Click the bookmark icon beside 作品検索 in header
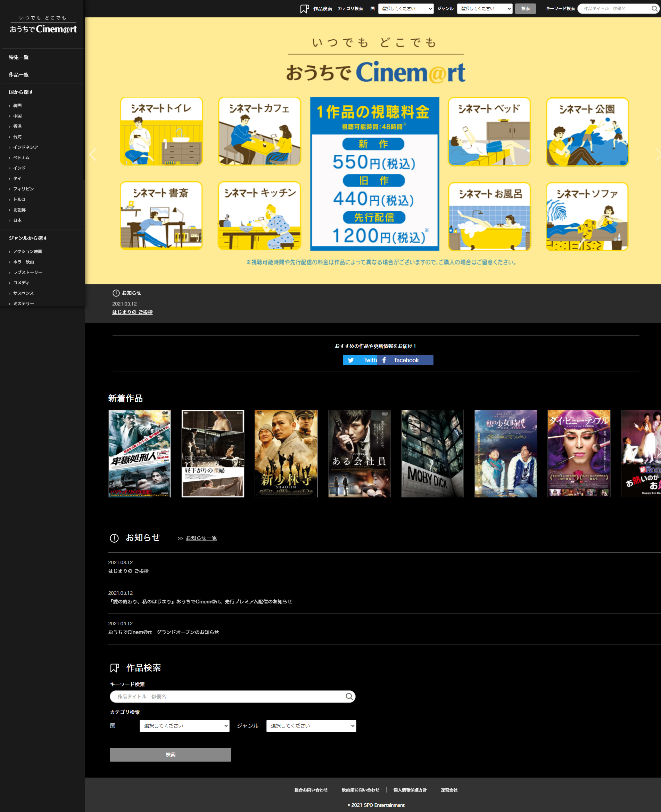661x812 pixels. click(x=304, y=9)
